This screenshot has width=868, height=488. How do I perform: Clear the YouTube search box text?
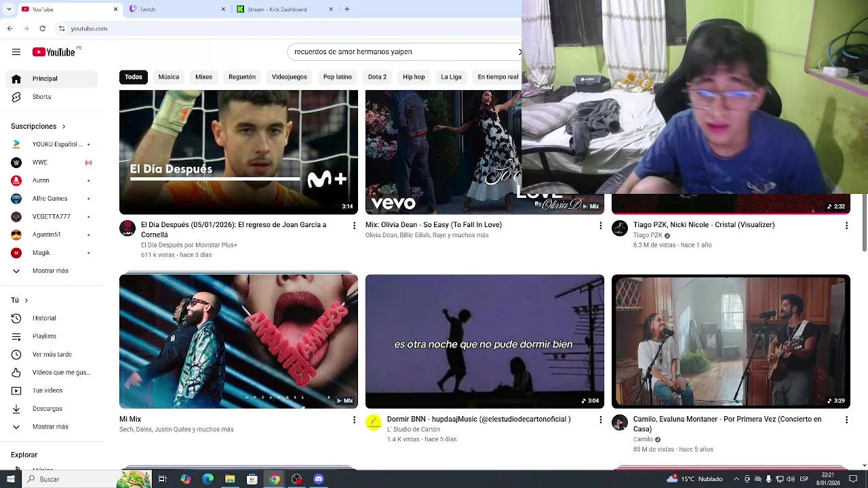(x=519, y=52)
